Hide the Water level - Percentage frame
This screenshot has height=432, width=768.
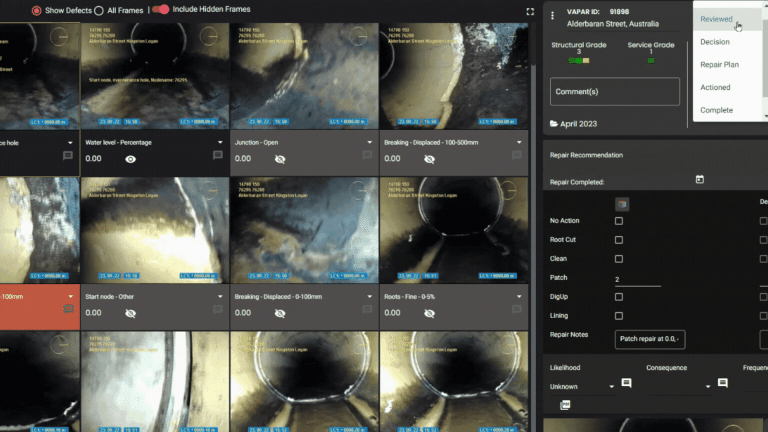[130, 159]
